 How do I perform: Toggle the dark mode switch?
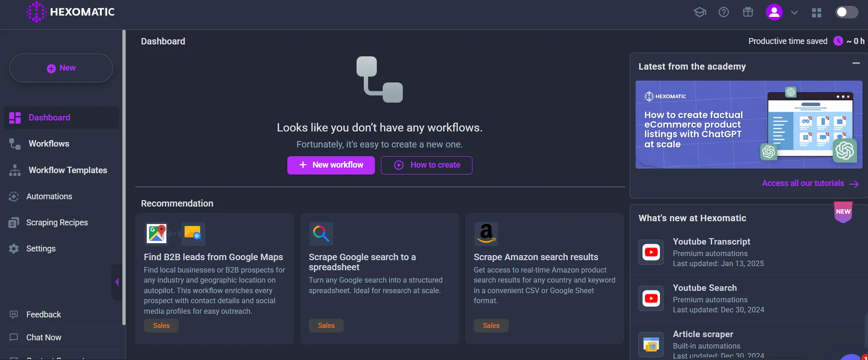[846, 12]
